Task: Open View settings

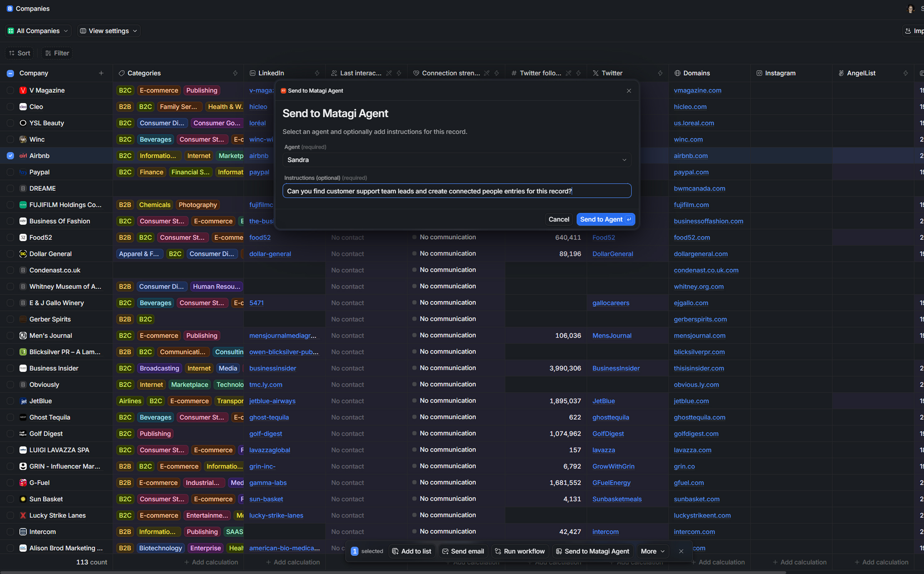Action: [109, 31]
